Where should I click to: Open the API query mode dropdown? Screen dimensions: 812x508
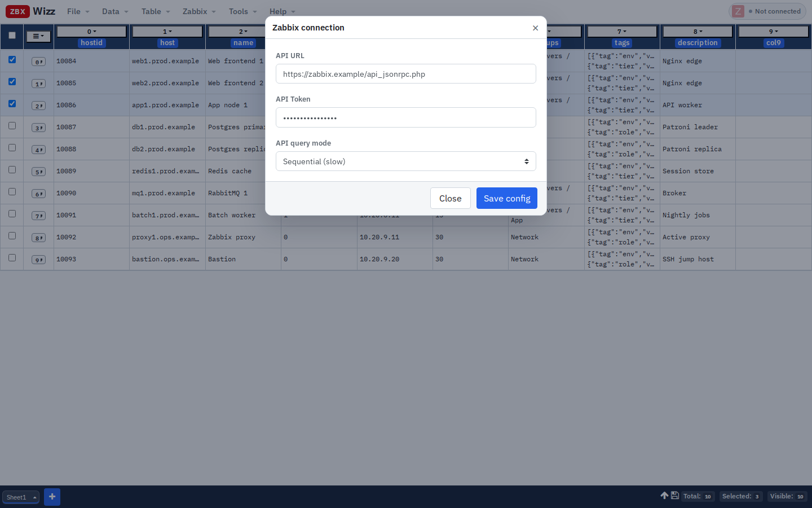tap(405, 161)
